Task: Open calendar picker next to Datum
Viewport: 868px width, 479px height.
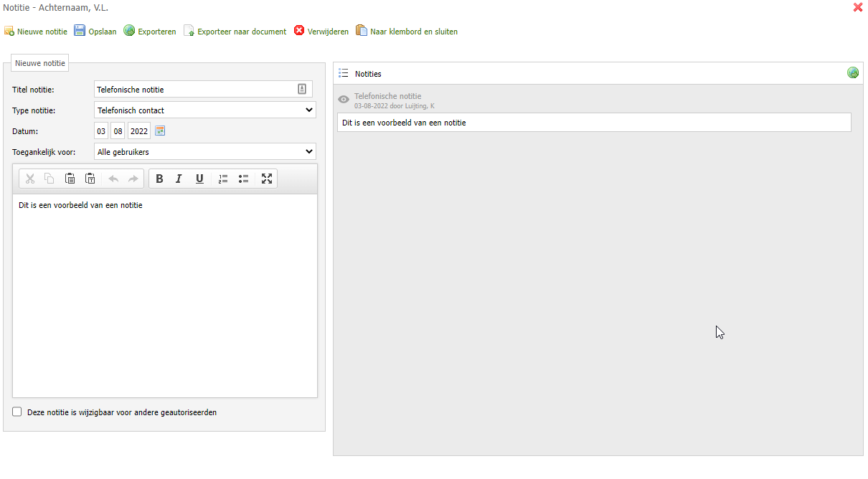Action: click(x=160, y=131)
